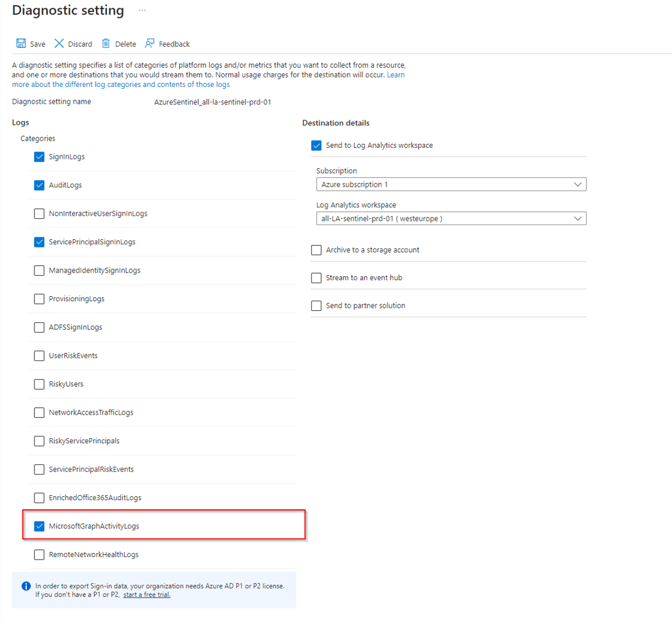
Task: Enable Send to partner solution
Action: coord(316,305)
